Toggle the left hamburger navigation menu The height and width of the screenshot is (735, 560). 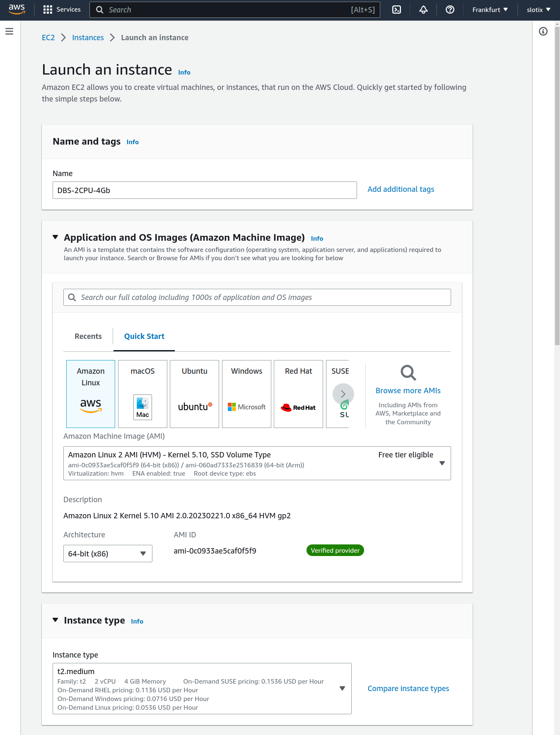pos(9,31)
